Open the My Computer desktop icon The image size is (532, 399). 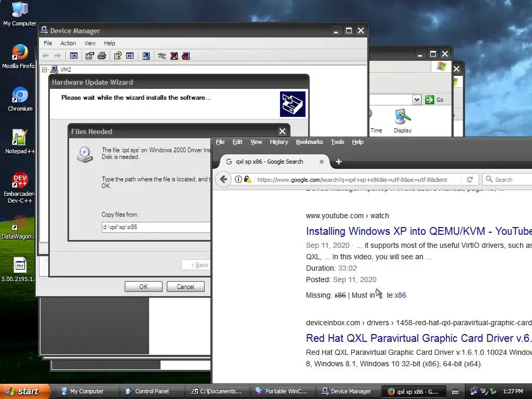tap(19, 14)
